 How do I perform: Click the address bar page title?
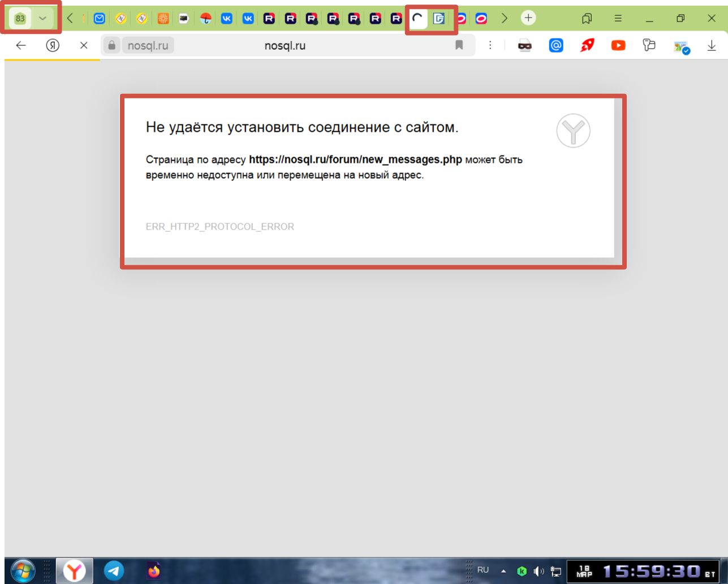[285, 46]
